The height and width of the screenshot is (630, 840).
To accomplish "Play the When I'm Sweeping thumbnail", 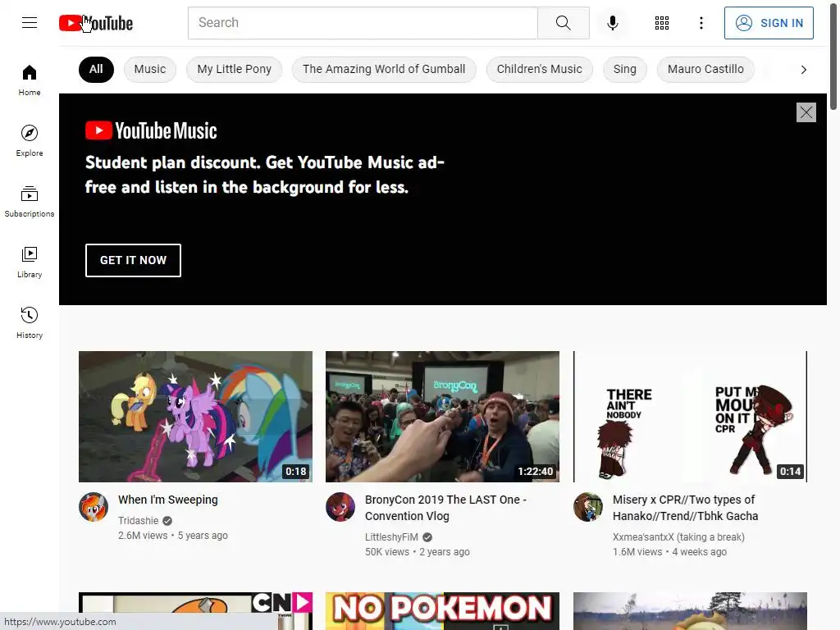I will [195, 417].
